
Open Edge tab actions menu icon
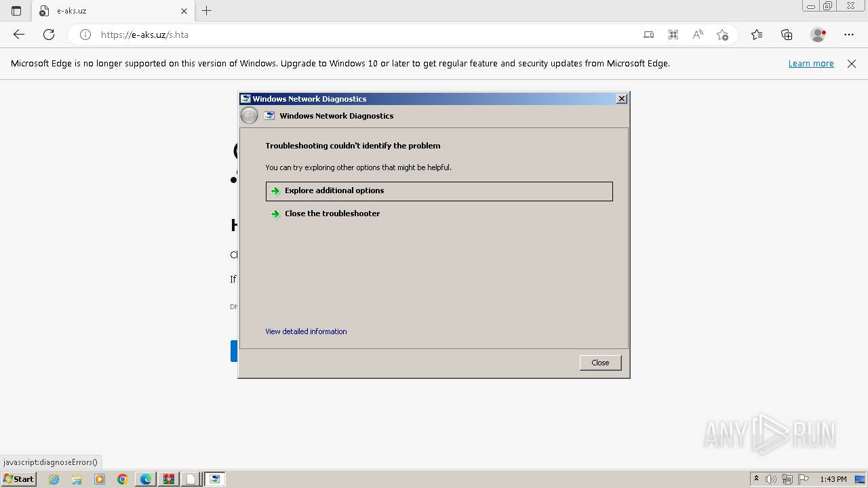pos(16,11)
